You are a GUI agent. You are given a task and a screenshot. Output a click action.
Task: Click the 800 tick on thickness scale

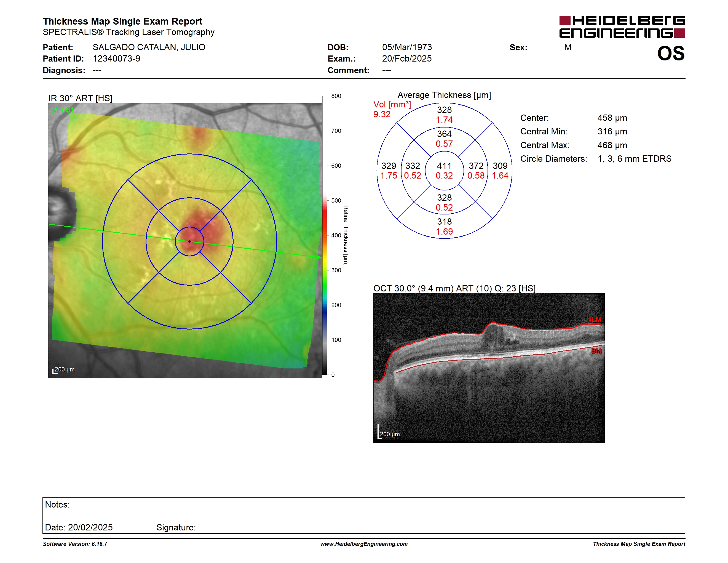336,96
